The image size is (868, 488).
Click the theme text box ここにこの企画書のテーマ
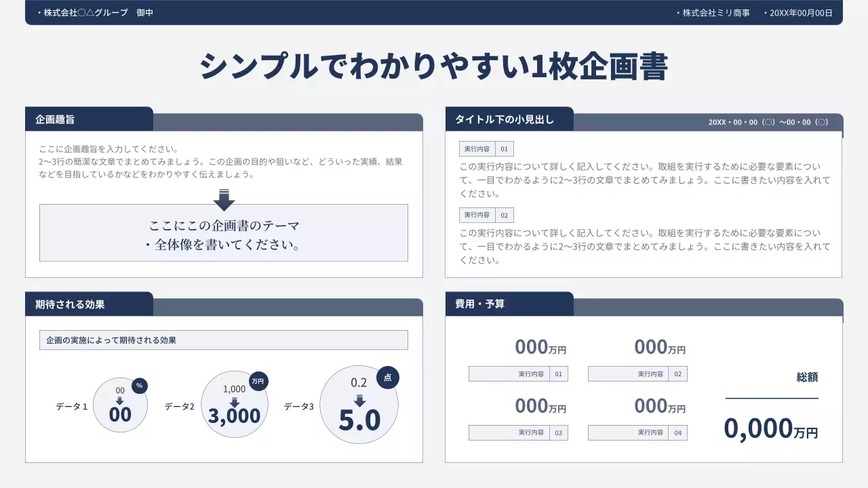pyautogui.click(x=224, y=234)
